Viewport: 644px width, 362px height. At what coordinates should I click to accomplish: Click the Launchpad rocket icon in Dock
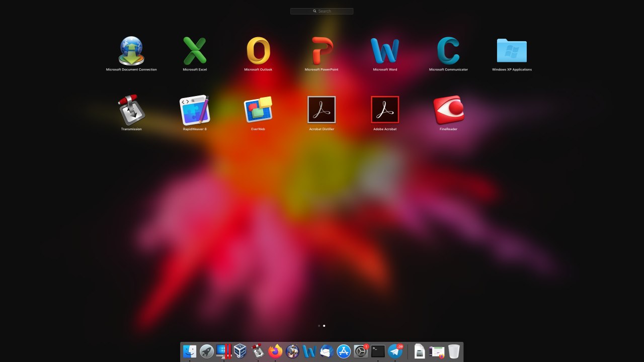[207, 351]
